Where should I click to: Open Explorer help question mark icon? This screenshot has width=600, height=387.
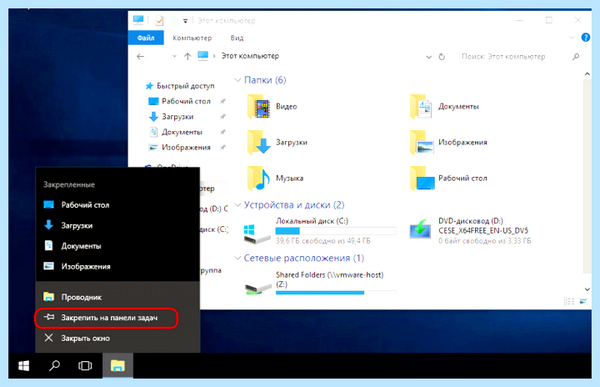point(585,38)
